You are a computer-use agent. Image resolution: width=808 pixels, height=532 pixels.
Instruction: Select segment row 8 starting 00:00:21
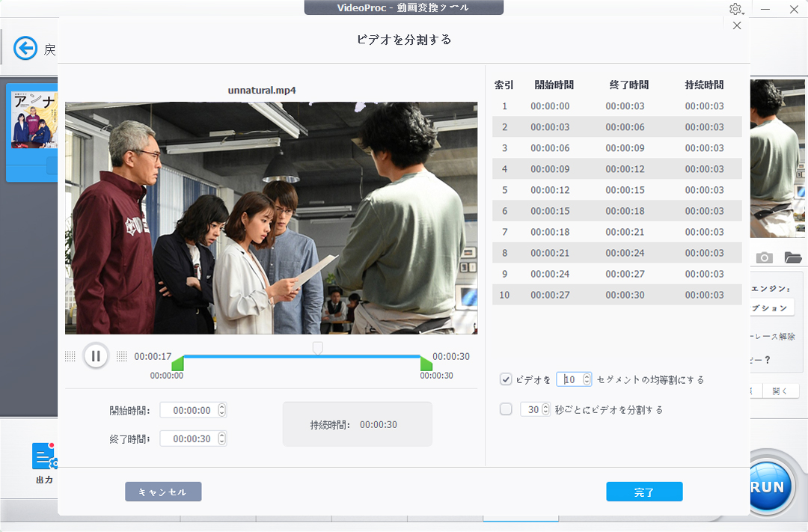(x=616, y=253)
